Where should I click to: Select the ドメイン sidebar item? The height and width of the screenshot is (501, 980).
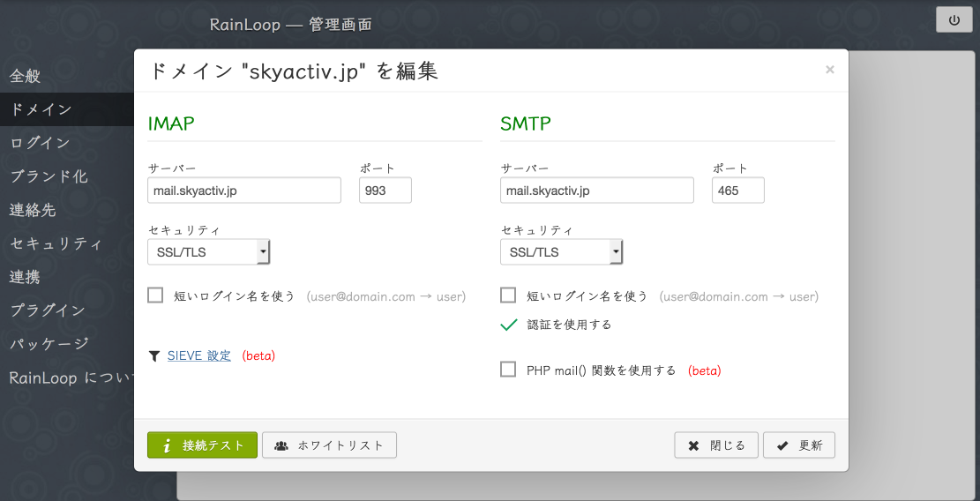point(67,109)
